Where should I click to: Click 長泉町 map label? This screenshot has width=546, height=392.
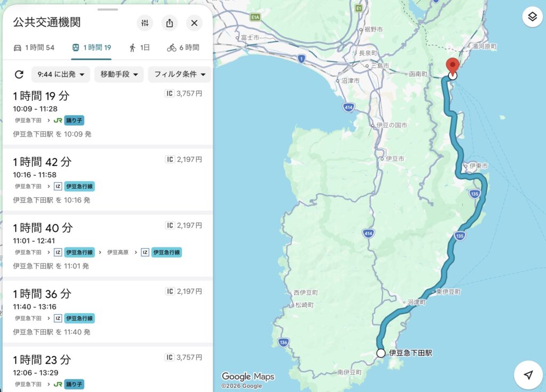click(x=368, y=53)
